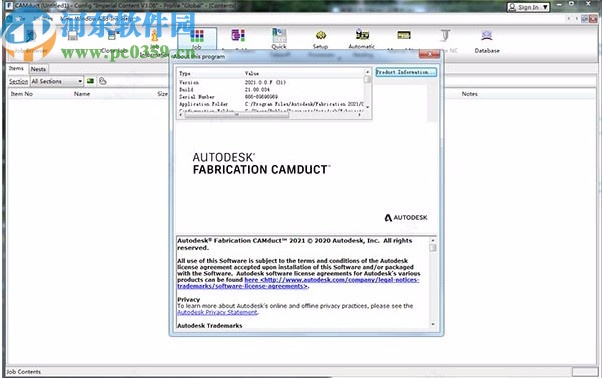
Task: Switch to the Nests tab
Action: (x=38, y=69)
